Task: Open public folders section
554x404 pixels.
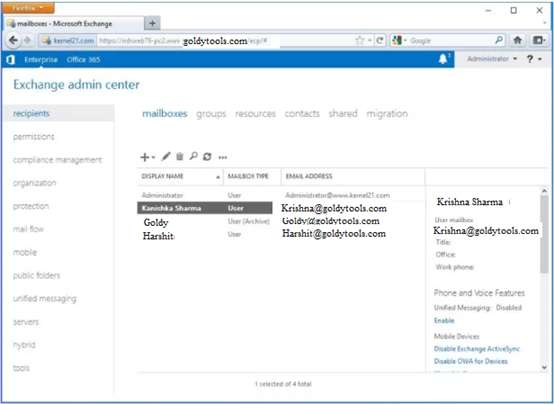Action: pos(37,275)
